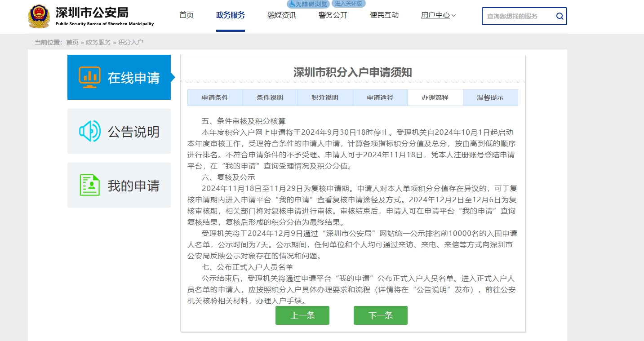644x341 pixels.
Task: Go to 警务公开 section
Action: pyautogui.click(x=333, y=15)
